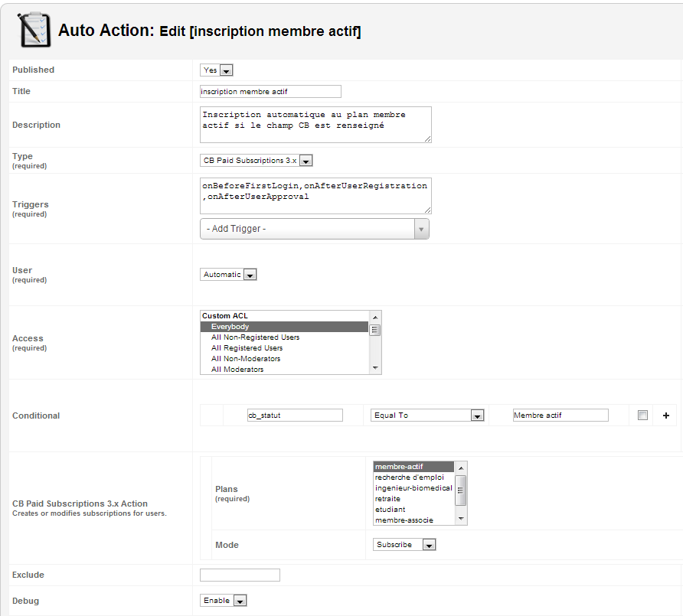
Task: Open the Published Yes dropdown
Action: pyautogui.click(x=217, y=70)
